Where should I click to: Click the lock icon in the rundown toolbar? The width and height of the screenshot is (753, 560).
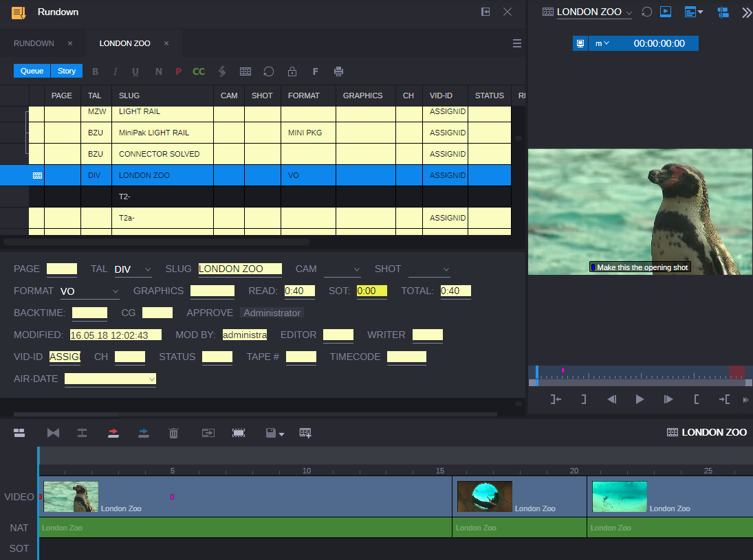pos(292,71)
